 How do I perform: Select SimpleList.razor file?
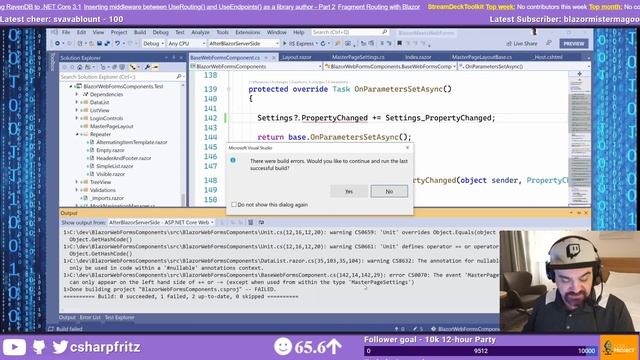[x=114, y=166]
